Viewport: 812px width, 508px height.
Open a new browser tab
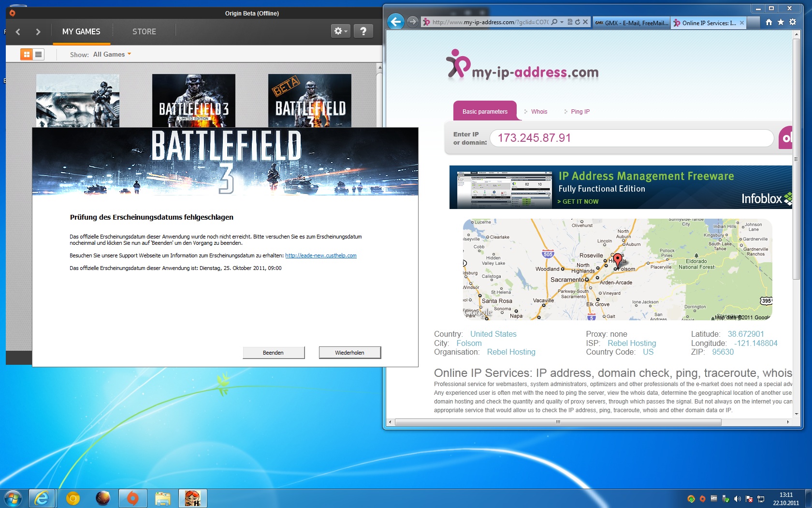click(x=753, y=23)
